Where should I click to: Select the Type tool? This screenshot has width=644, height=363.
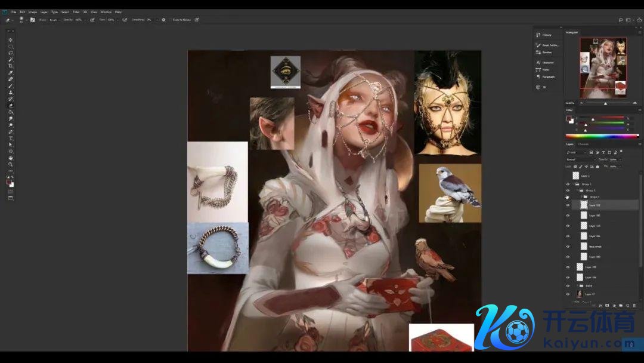11,138
